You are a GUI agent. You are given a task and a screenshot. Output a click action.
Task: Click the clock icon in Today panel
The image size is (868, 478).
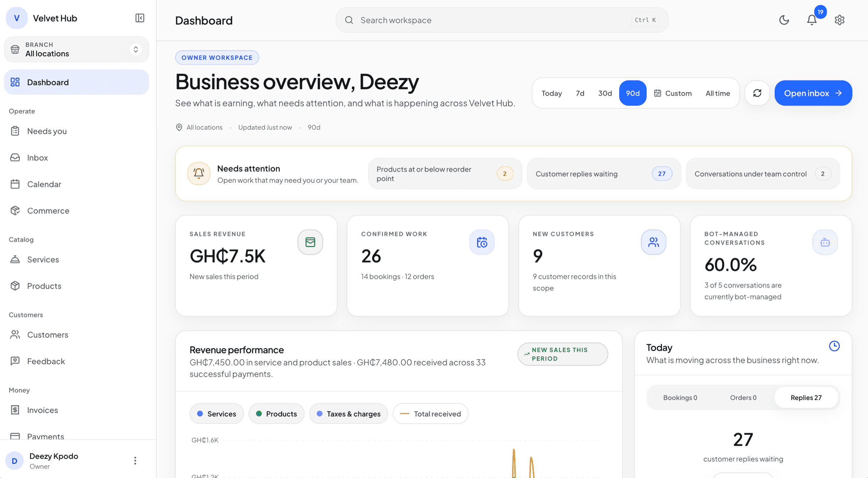pyautogui.click(x=834, y=346)
